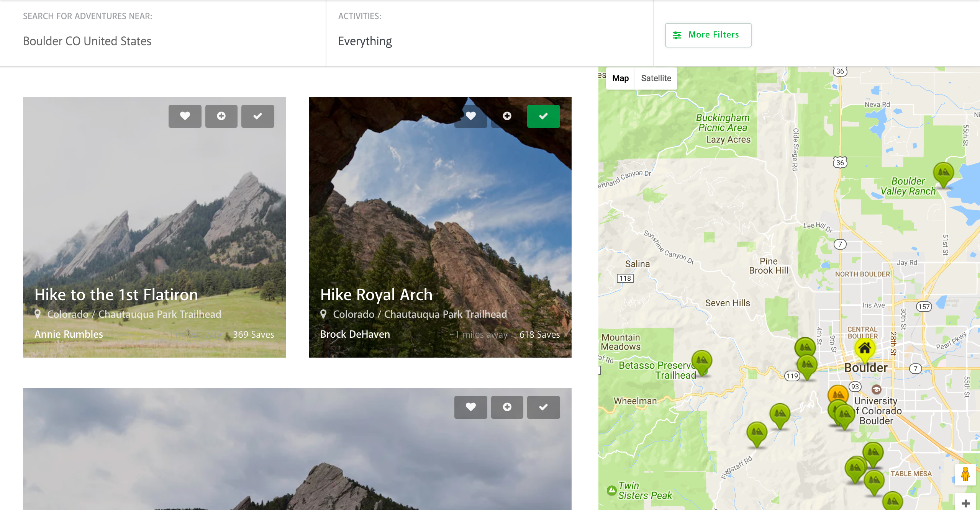The width and height of the screenshot is (980, 510).
Task: Switch the map to Satellite view
Action: [656, 78]
